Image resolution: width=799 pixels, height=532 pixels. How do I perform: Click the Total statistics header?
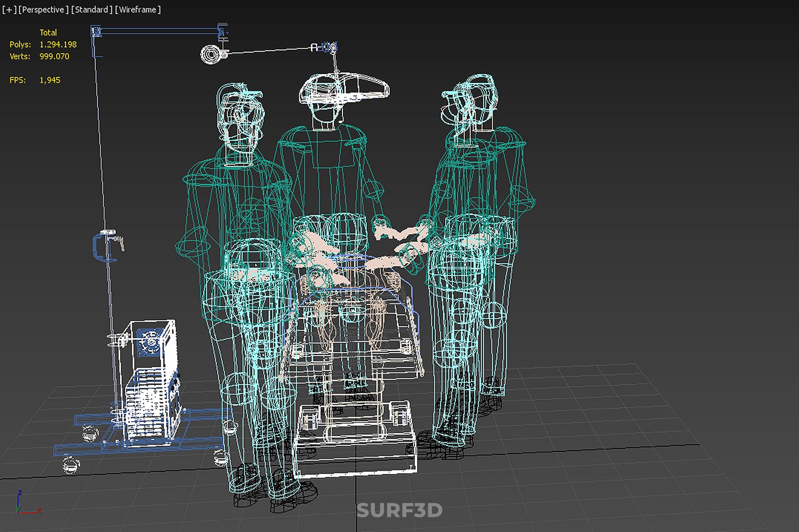[x=48, y=33]
